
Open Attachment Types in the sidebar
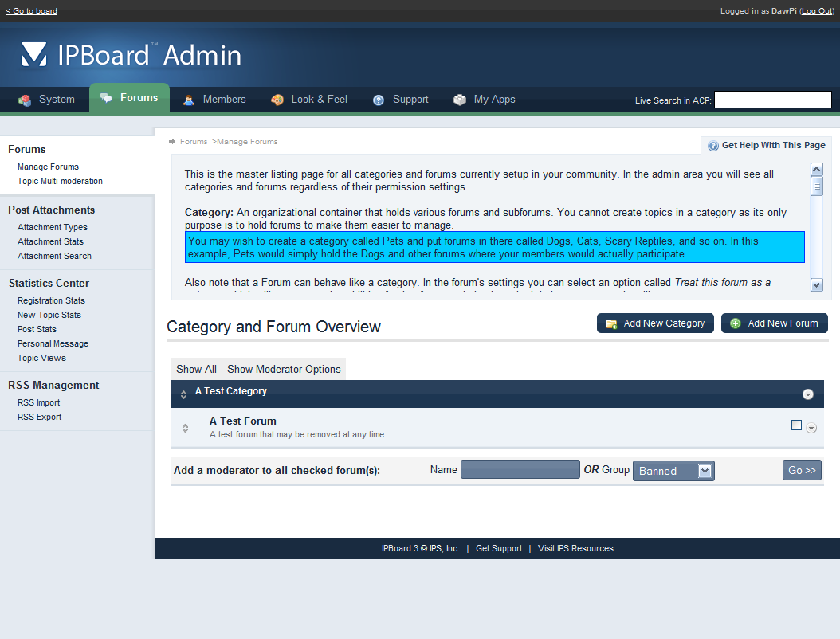53,227
